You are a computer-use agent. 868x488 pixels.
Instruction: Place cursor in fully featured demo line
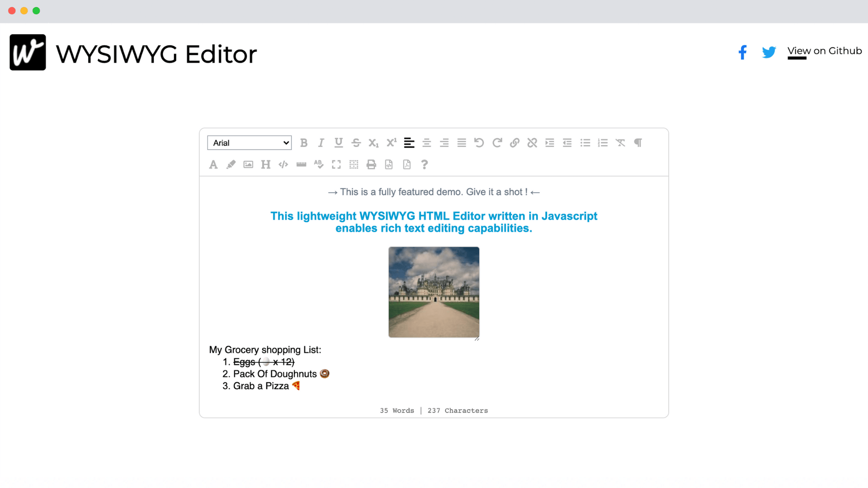point(434,192)
